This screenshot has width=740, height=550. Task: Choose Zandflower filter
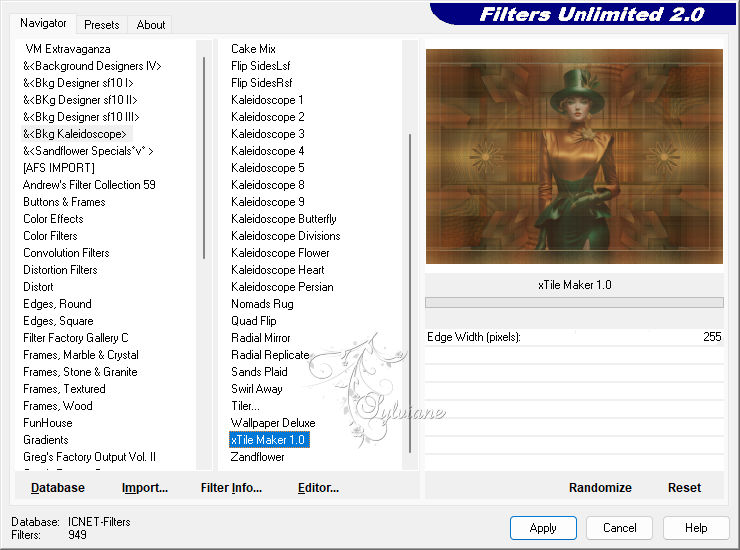pyautogui.click(x=258, y=457)
